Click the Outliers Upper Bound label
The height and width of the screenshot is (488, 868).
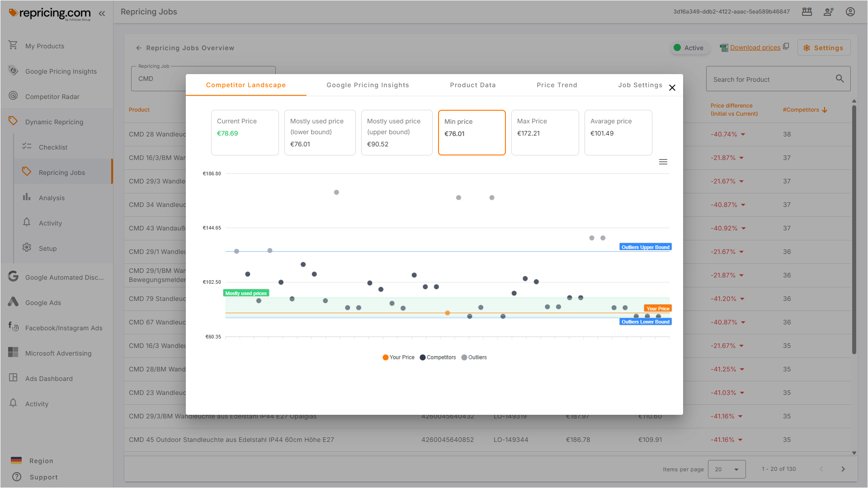tap(645, 247)
